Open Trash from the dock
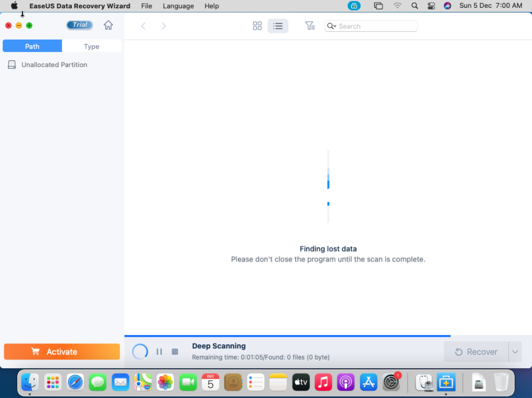The image size is (532, 398). (501, 382)
